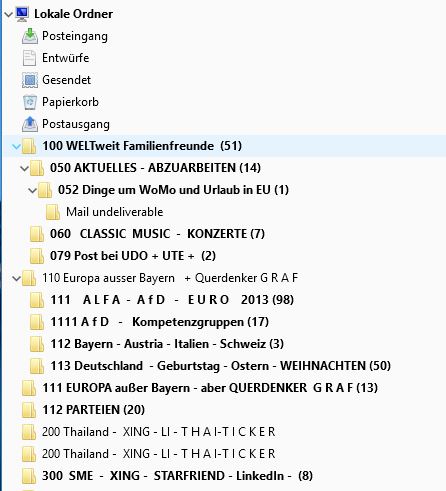
Task: Select 300 SME - XING - STARFRIEND folder
Action: [177, 476]
